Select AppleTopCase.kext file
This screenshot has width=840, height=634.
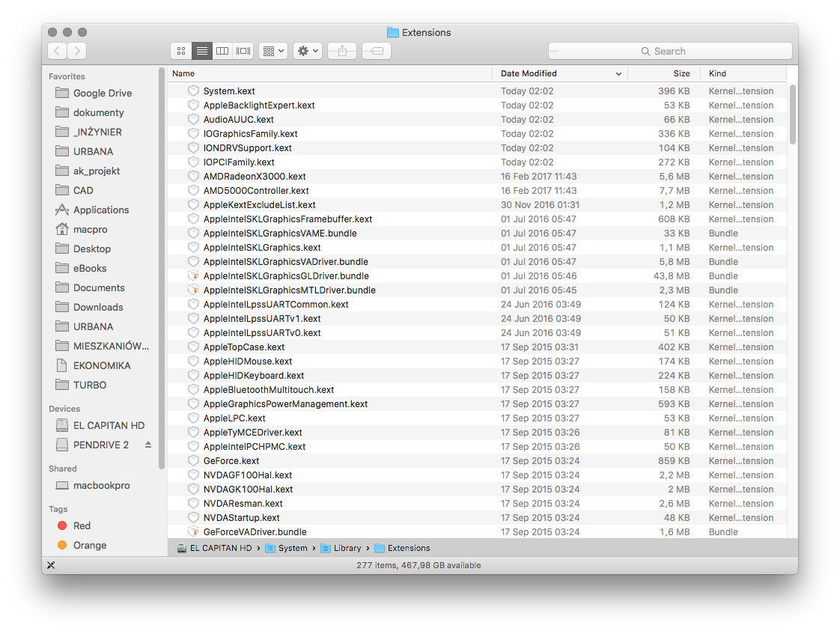coord(478,347)
